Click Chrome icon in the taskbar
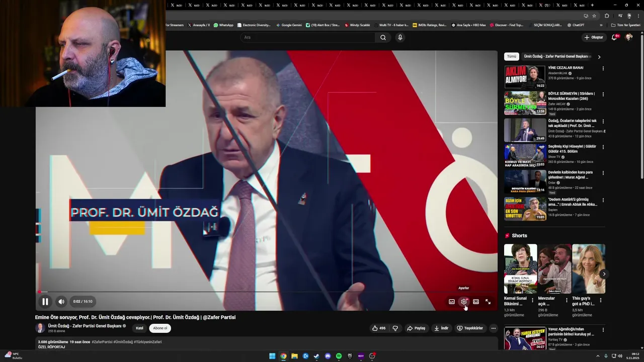 [x=283, y=356]
